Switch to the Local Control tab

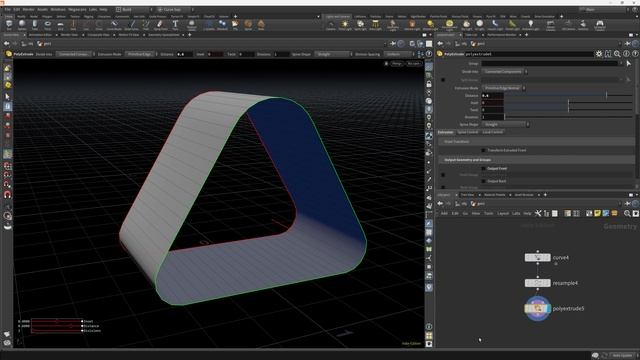coord(493,132)
